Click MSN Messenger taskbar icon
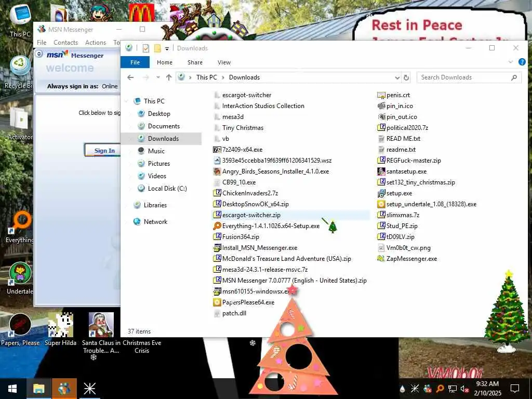Image resolution: width=532 pixels, height=399 pixels. pos(64,389)
